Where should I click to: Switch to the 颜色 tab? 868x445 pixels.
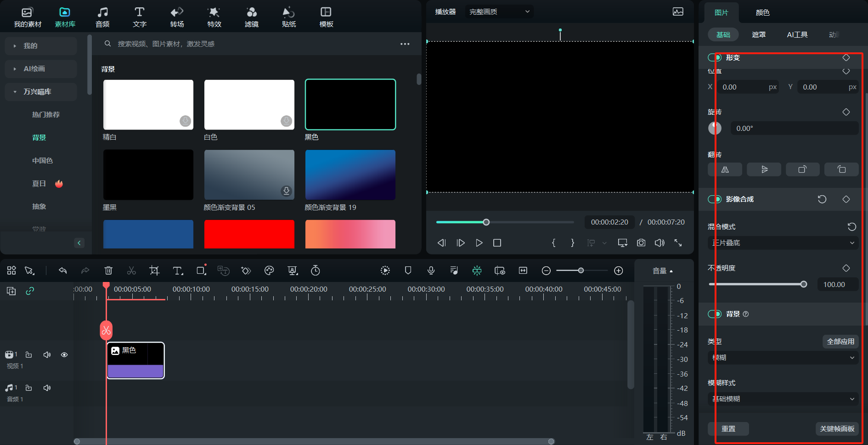(762, 12)
